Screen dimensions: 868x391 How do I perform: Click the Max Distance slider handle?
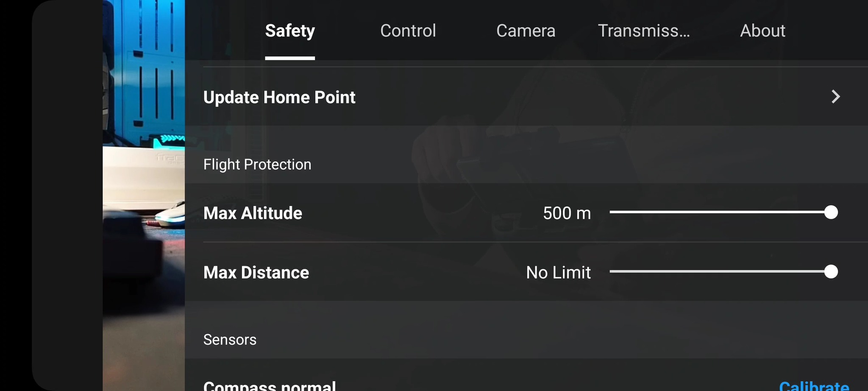831,271
